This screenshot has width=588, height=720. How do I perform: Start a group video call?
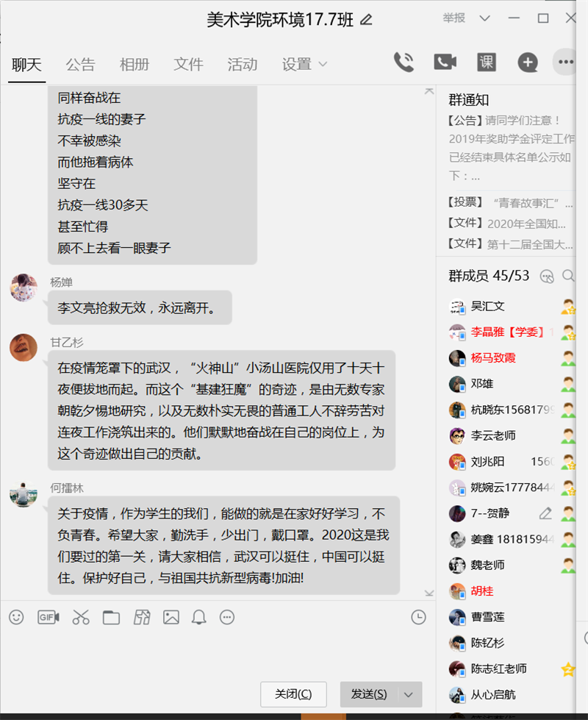tap(445, 62)
